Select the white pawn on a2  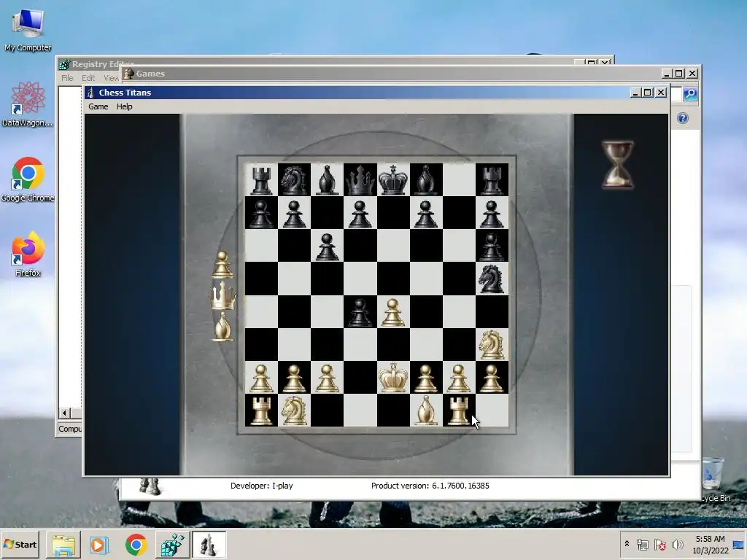click(x=261, y=377)
